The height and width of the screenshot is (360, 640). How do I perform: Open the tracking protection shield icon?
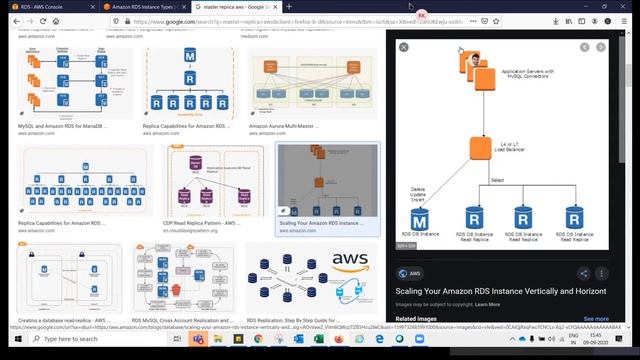116,21
